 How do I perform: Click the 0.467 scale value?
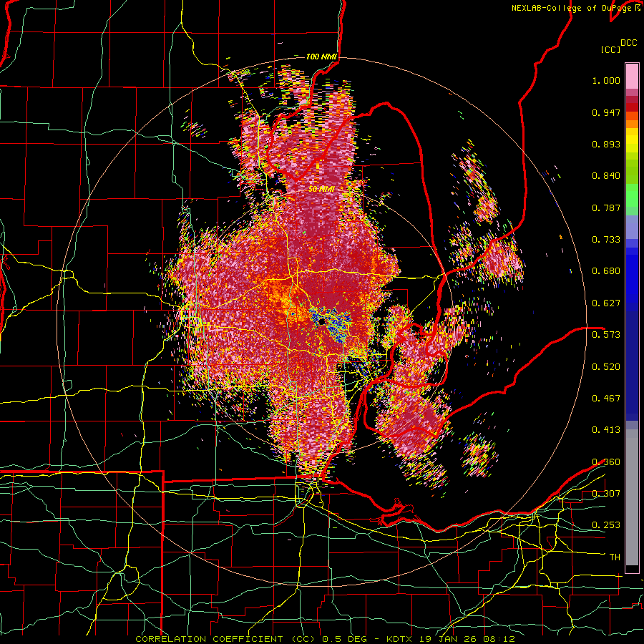(x=606, y=398)
